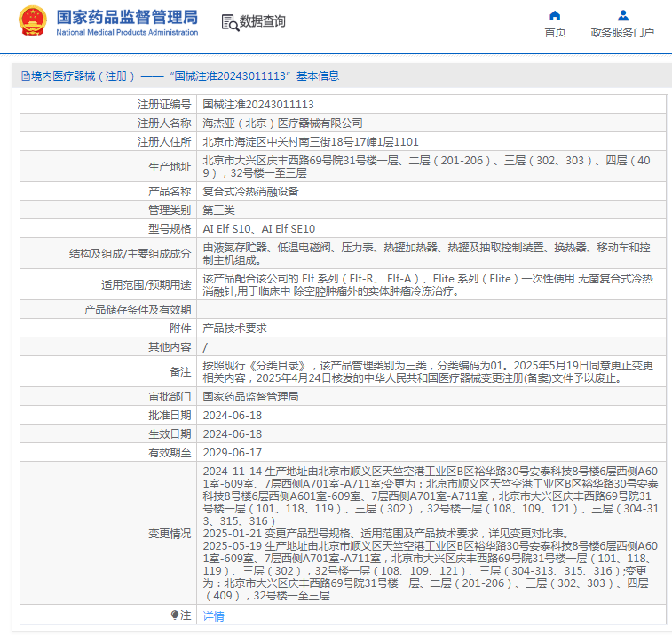
Task: Select model value AI Elf S10、AI Elf SE10
Action: tap(259, 229)
